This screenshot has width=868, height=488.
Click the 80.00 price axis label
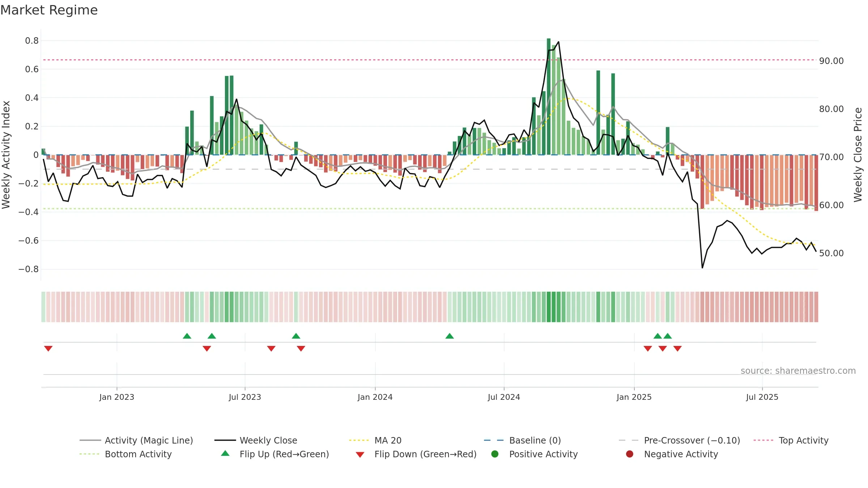click(831, 109)
